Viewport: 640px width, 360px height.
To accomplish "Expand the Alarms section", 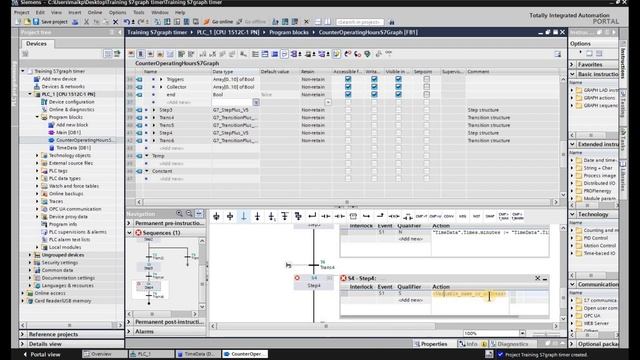I will (x=129, y=331).
